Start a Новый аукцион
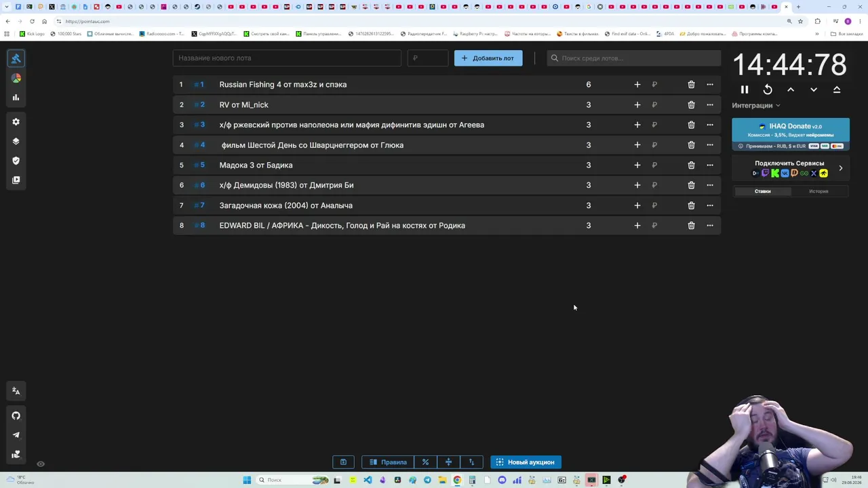This screenshot has height=488, width=868. [x=526, y=462]
